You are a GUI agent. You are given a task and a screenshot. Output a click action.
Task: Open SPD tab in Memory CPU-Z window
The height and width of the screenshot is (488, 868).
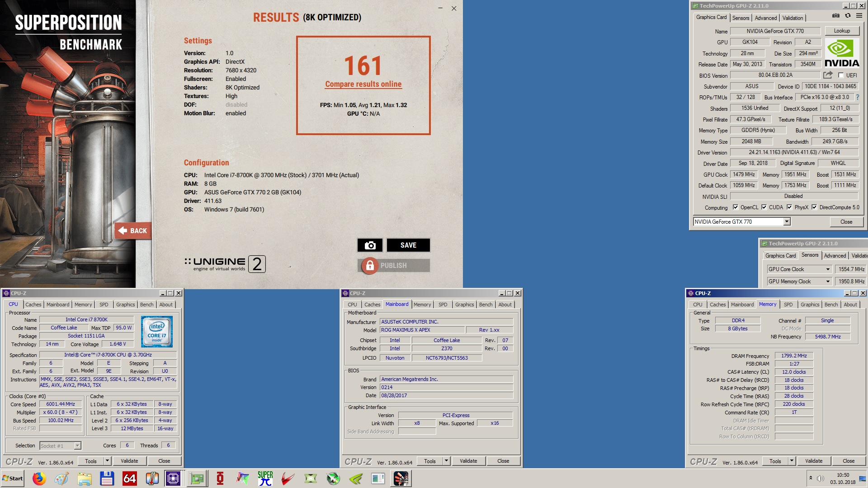(788, 305)
